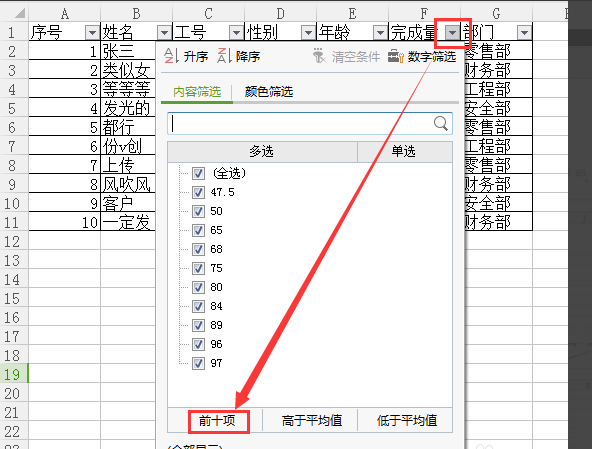The height and width of the screenshot is (449, 592).
Task: Select column B header
Action: tap(137, 13)
